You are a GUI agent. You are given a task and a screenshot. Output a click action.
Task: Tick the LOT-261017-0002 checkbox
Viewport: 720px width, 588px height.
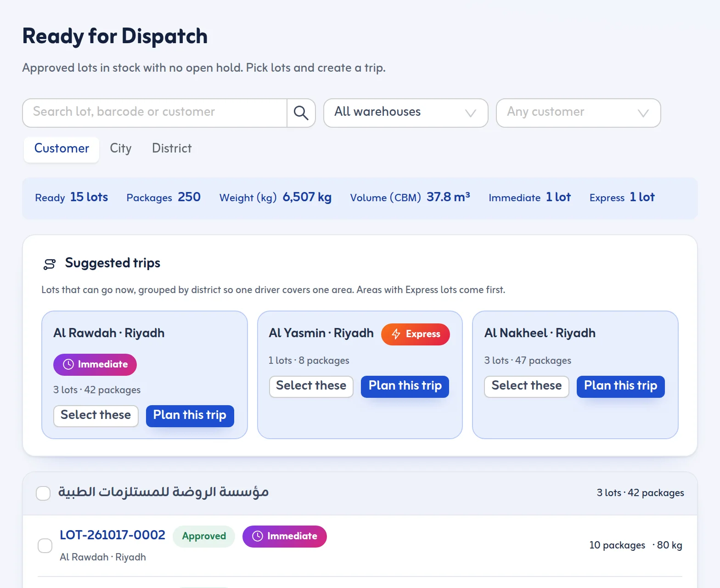point(45,546)
